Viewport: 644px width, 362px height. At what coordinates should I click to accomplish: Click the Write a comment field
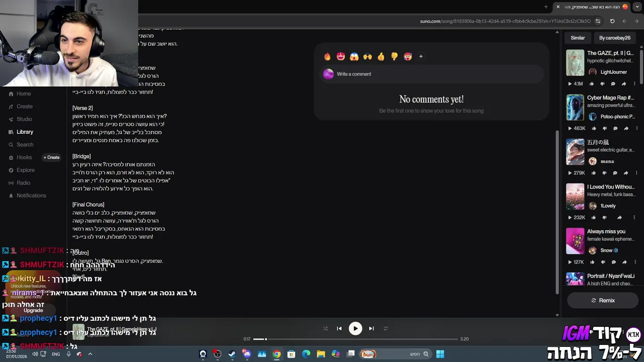(x=433, y=74)
